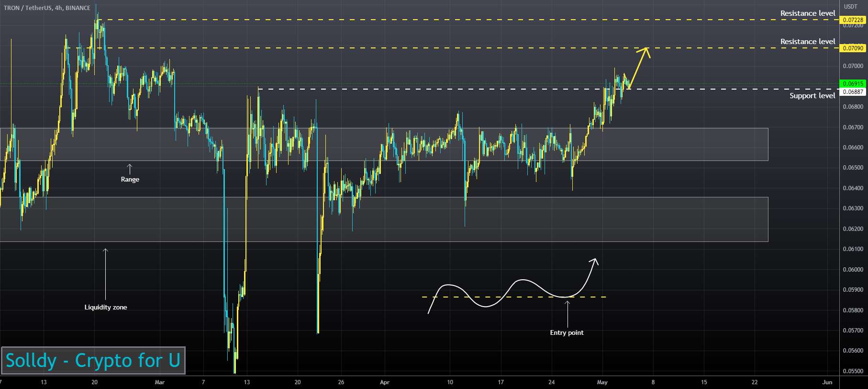Click the 8 date on time axis
Image resolution: width=868 pixels, height=389 pixels.
click(653, 382)
